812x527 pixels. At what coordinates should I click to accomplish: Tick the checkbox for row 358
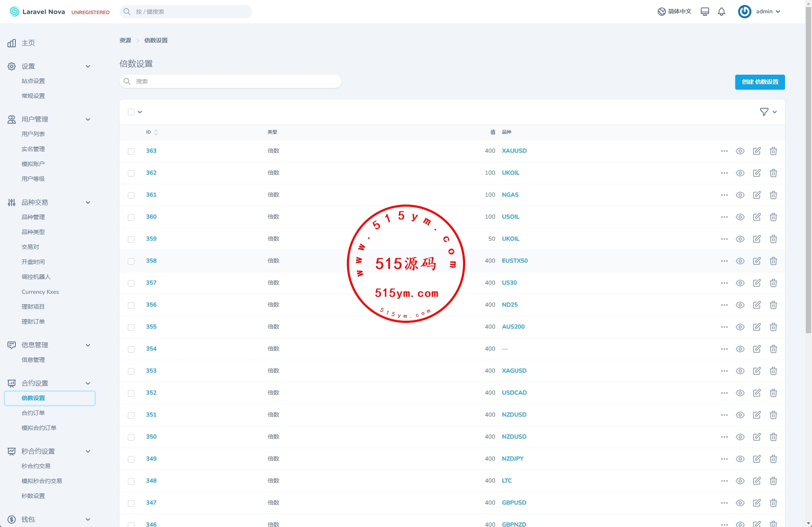point(131,261)
